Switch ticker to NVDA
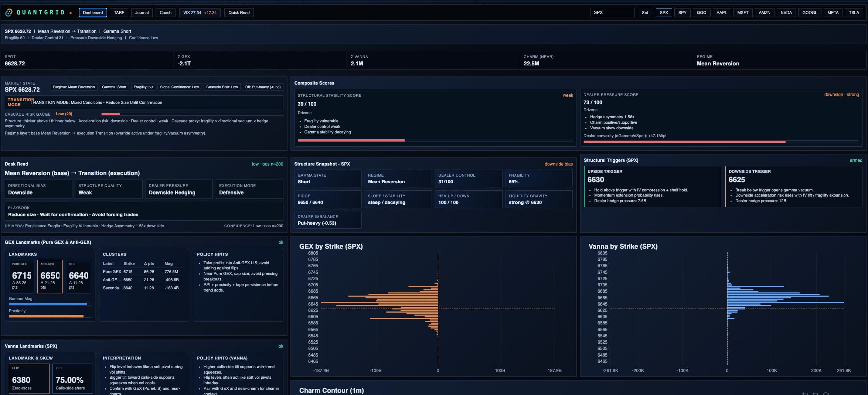This screenshot has width=868, height=395. coord(786,13)
